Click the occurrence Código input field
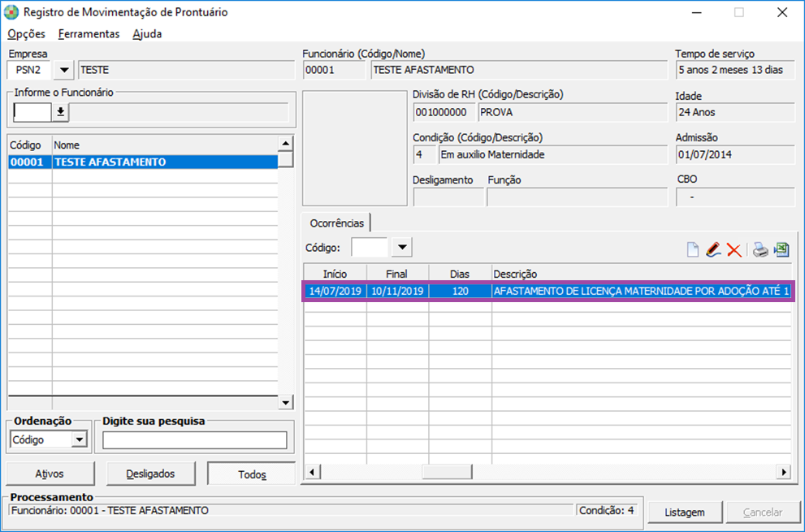The image size is (805, 532). coord(370,248)
